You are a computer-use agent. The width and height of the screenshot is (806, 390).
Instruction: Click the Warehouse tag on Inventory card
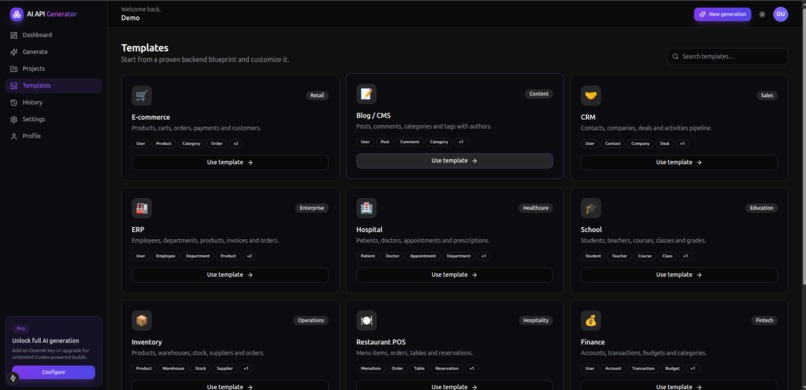click(x=173, y=369)
